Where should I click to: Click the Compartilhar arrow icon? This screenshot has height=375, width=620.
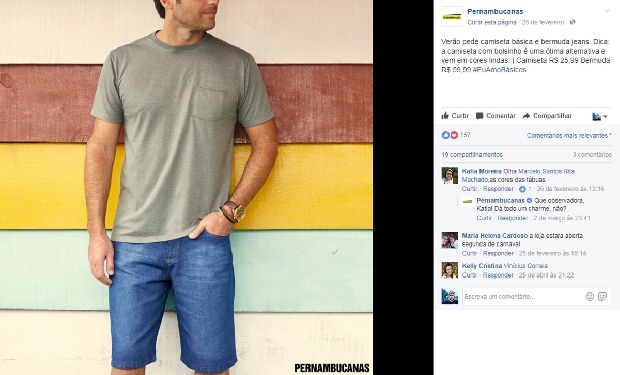pyautogui.click(x=526, y=116)
